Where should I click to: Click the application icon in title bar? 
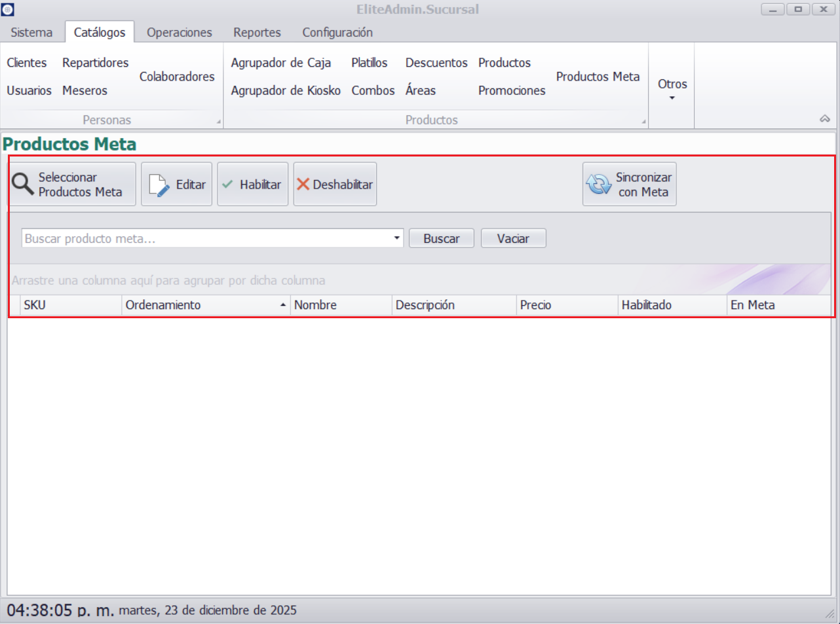(8, 9)
